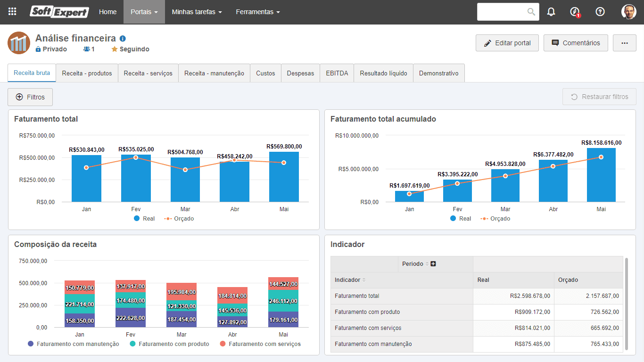Click the Indicador table vertical scrollbar
644x362 pixels.
click(627, 304)
